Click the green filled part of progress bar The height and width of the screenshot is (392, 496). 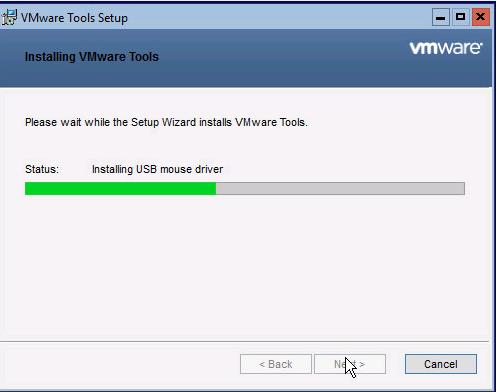point(120,188)
